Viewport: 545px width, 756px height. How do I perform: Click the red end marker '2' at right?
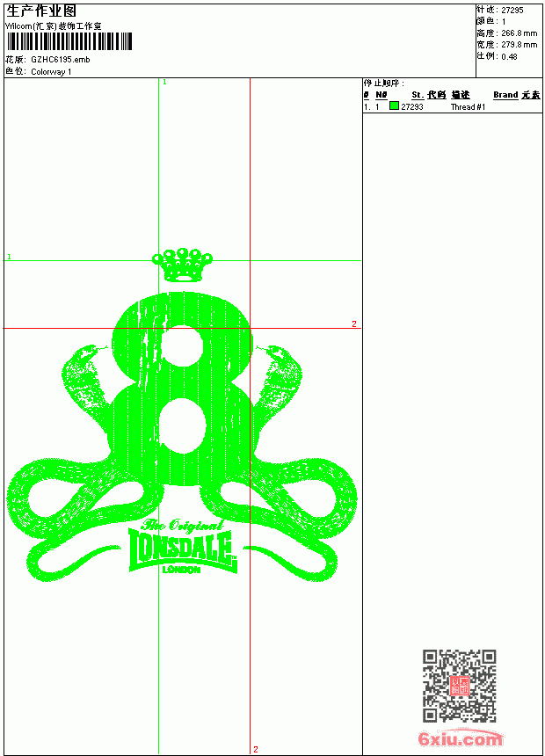pyautogui.click(x=354, y=323)
